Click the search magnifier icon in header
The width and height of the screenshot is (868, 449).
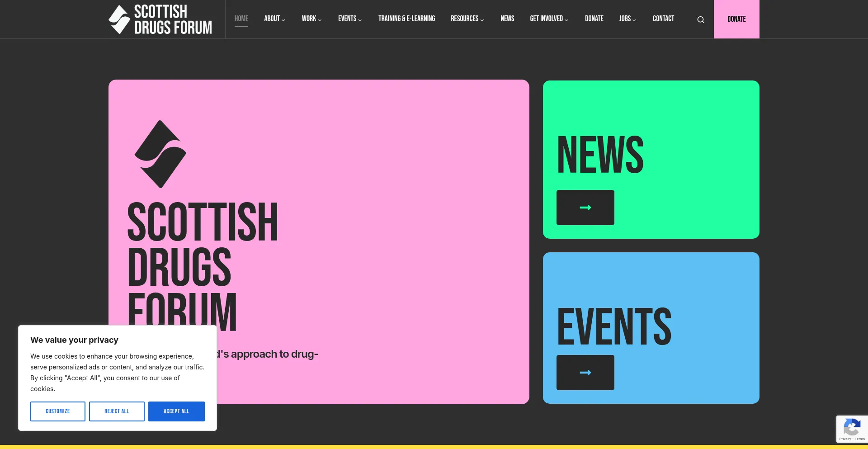pyautogui.click(x=701, y=19)
